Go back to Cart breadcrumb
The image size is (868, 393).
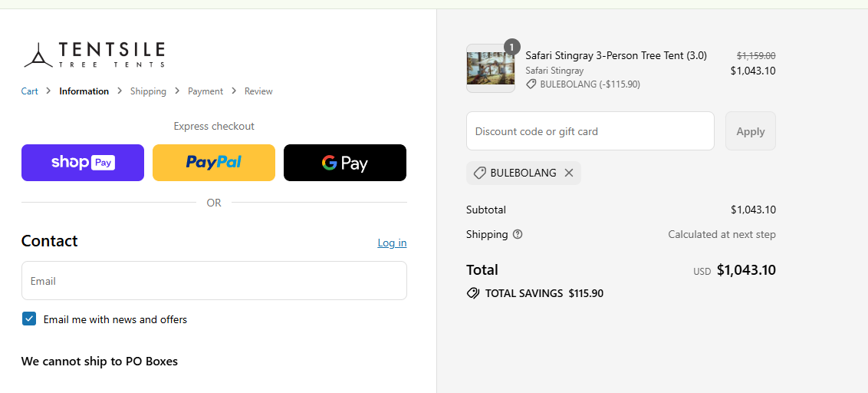pyautogui.click(x=29, y=91)
